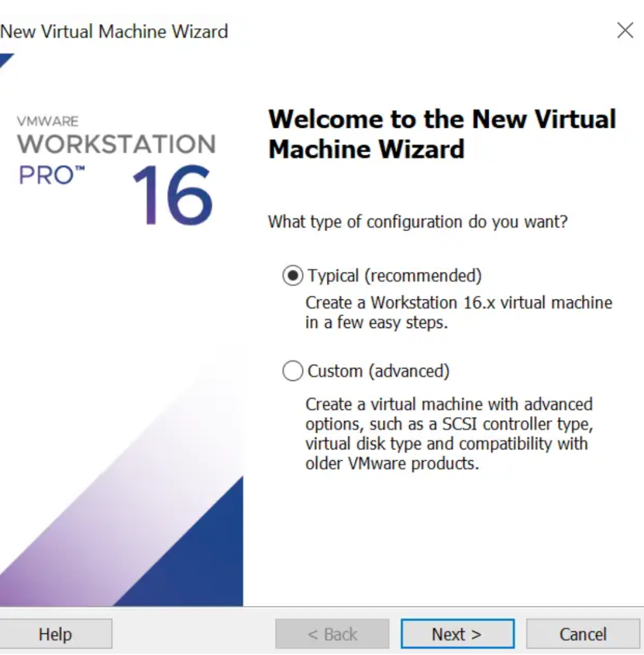Open the Help documentation

(x=56, y=634)
